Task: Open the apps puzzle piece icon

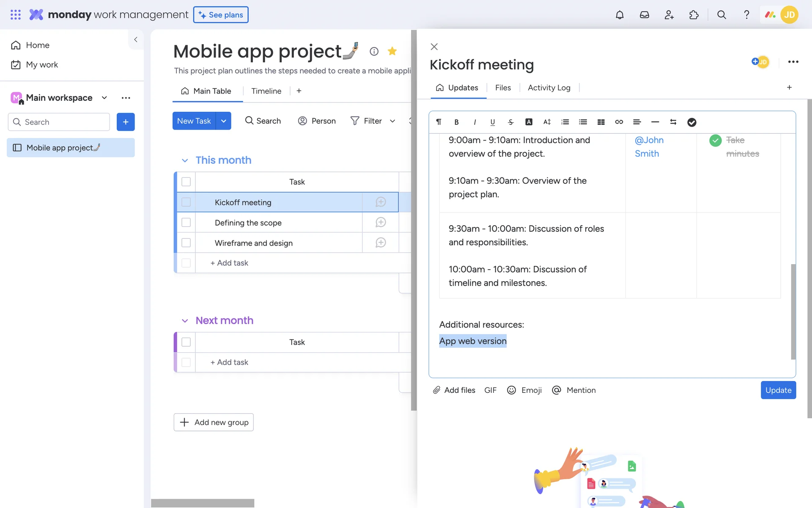Action: [x=694, y=15]
